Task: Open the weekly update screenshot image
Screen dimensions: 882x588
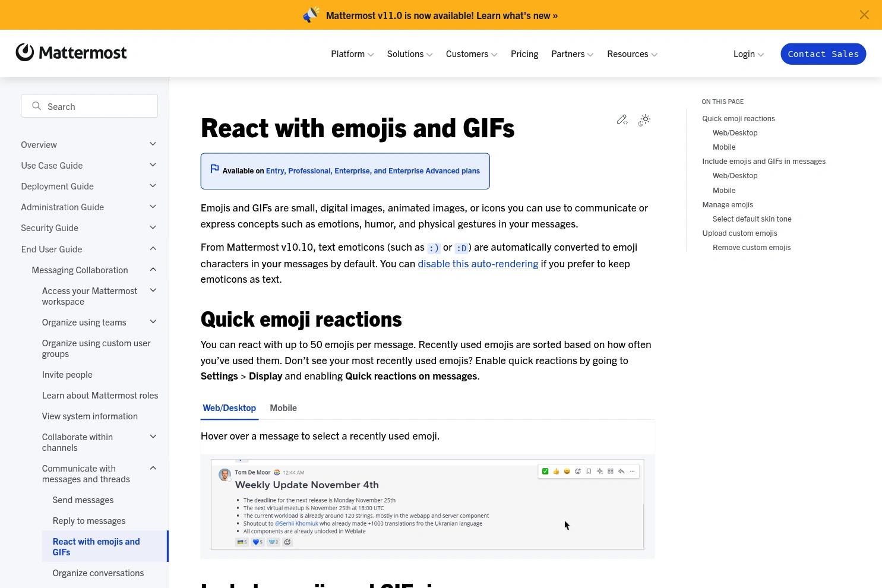Action: [x=428, y=504]
